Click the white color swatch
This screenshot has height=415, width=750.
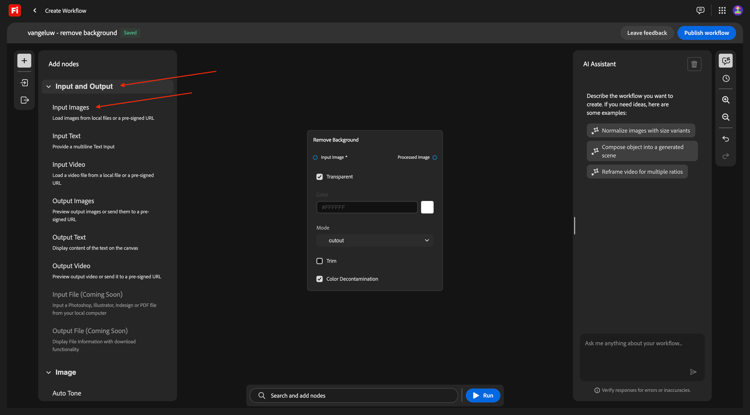[x=427, y=208]
